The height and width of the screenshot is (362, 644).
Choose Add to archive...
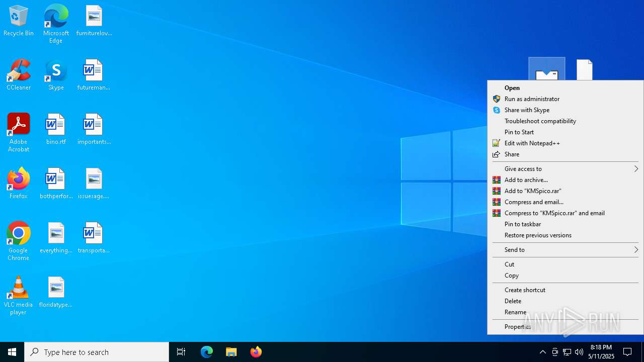(x=566, y=180)
